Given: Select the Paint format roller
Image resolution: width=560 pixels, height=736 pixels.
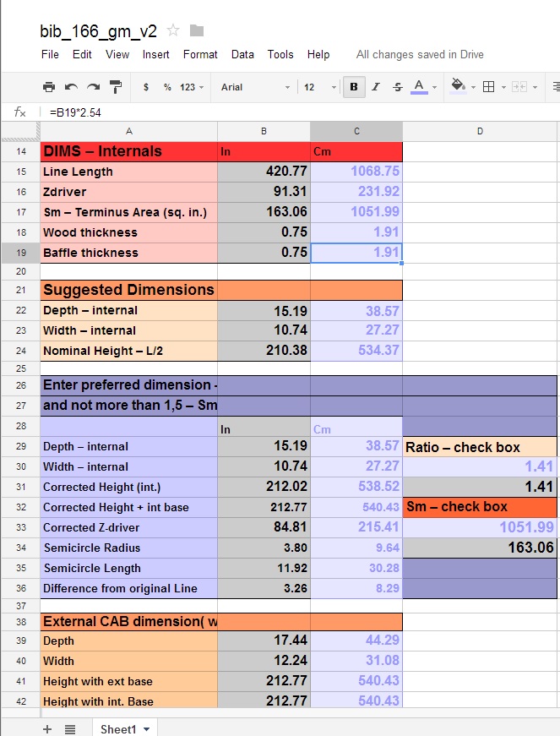Looking at the screenshot, I should (116, 87).
